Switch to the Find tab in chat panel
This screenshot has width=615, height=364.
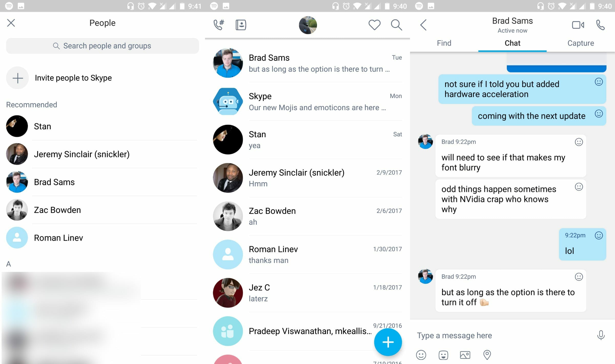(444, 42)
